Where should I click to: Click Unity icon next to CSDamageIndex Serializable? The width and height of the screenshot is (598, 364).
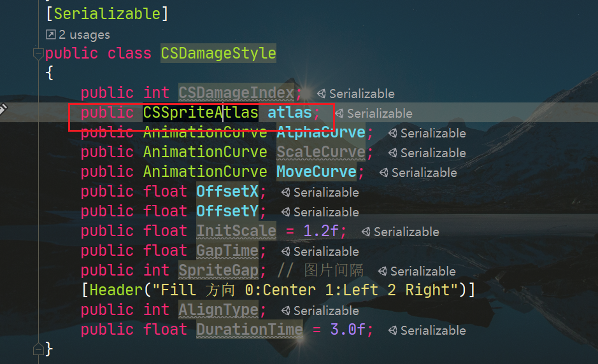(322, 94)
